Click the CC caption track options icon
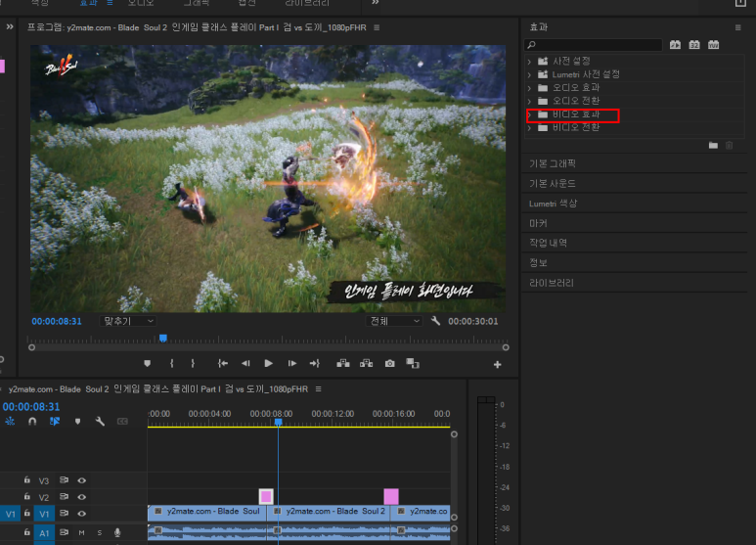756x545 pixels. (122, 422)
